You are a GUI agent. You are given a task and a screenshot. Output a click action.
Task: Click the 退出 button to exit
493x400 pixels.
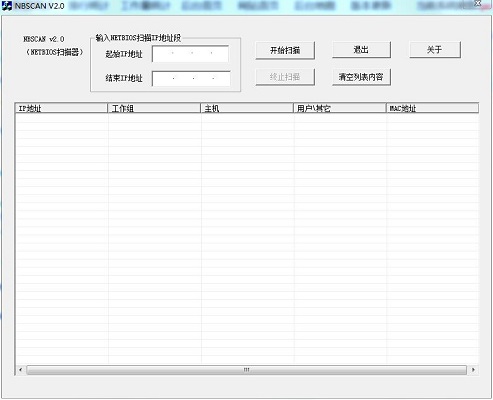coord(361,50)
